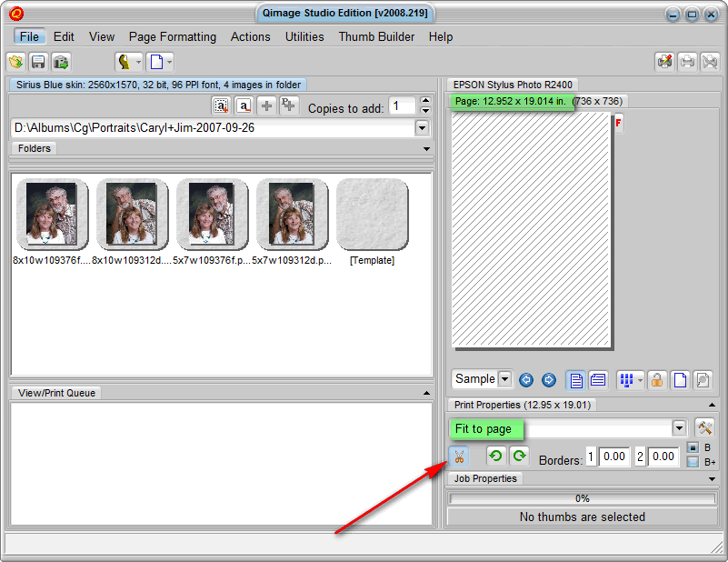Click the grid placement layout icon
The height and width of the screenshot is (562, 728).
click(x=626, y=380)
